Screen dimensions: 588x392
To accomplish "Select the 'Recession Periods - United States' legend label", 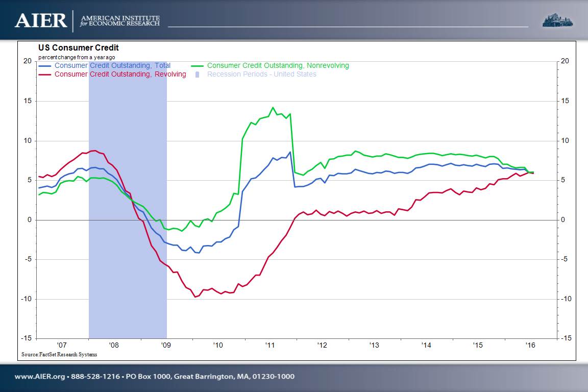I will coord(261,75).
